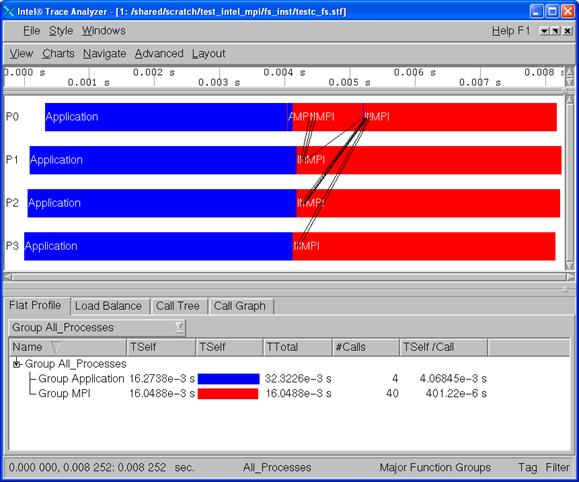This screenshot has width=579, height=482.
Task: Open the Style menu
Action: point(61,31)
